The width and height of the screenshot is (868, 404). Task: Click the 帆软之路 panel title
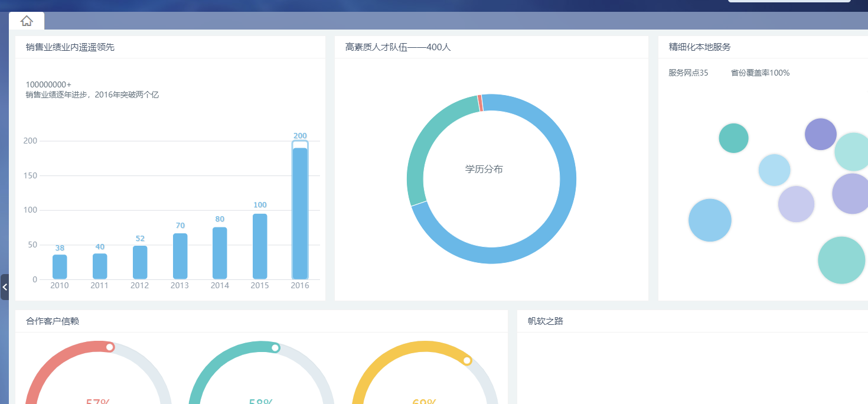tap(546, 321)
